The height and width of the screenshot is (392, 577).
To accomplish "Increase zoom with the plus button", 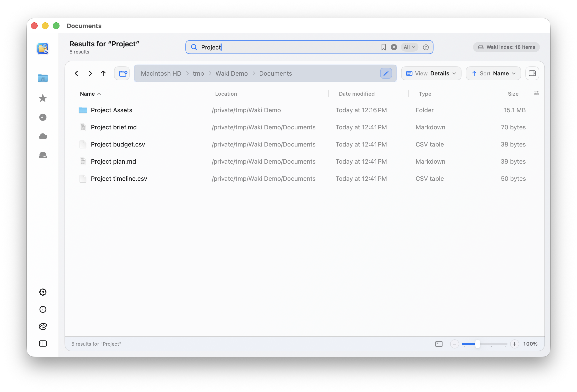I will pyautogui.click(x=514, y=344).
